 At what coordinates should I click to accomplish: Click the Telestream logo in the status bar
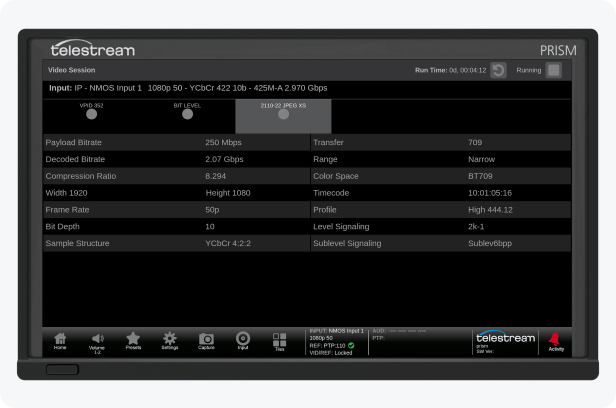coord(505,338)
